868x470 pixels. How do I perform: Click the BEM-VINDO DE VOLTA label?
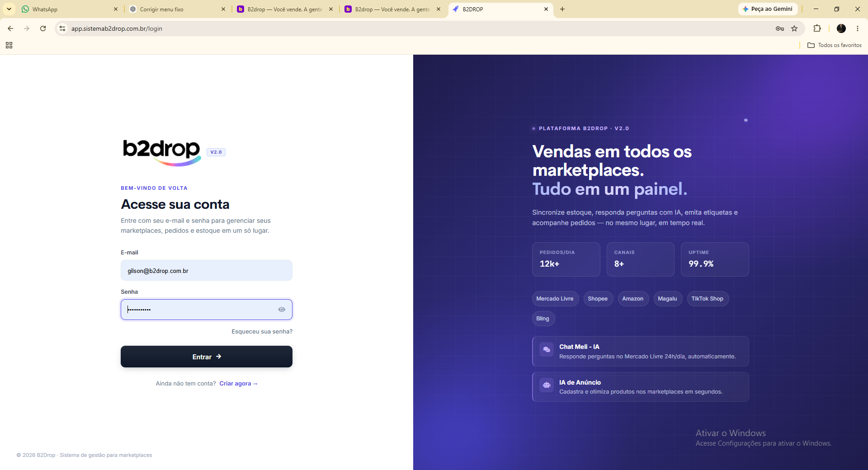(154, 188)
